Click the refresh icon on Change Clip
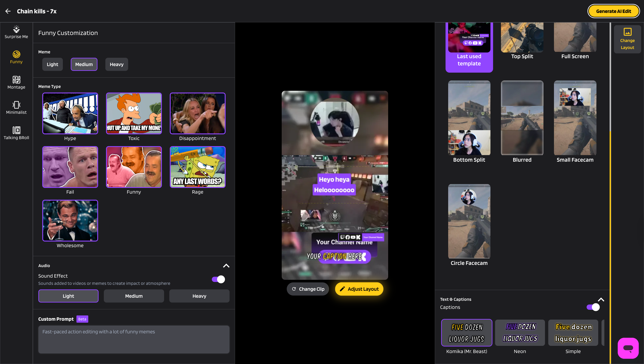 click(x=294, y=289)
